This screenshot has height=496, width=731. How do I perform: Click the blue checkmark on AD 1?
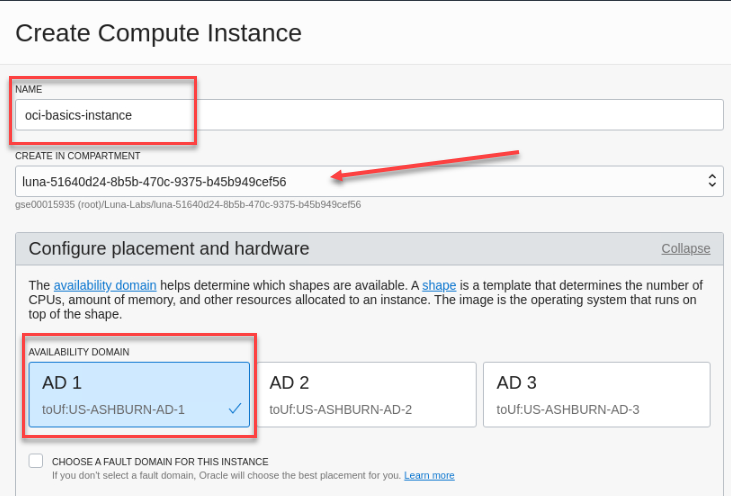coord(235,408)
